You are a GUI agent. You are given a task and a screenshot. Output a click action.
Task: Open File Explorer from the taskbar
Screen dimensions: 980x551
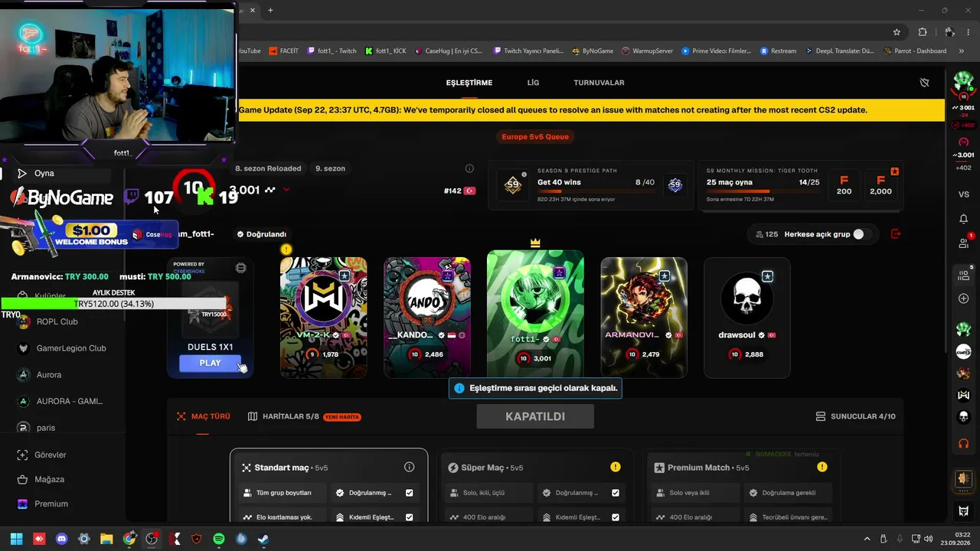[106, 539]
